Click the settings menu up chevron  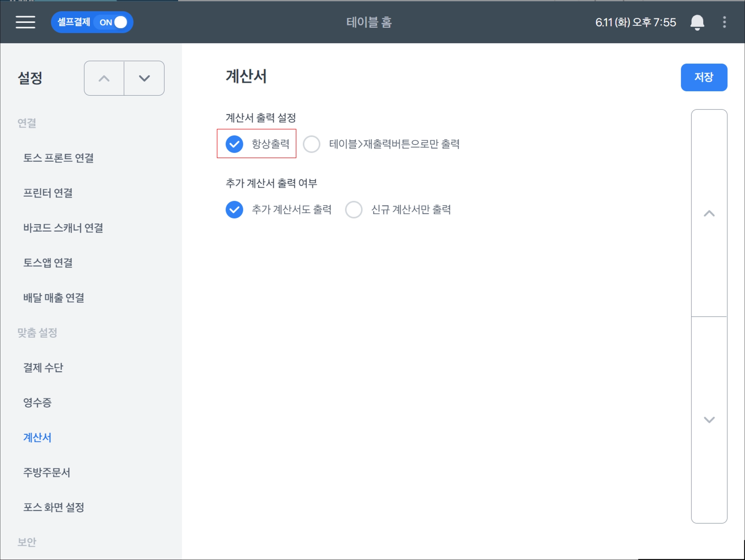coord(104,78)
